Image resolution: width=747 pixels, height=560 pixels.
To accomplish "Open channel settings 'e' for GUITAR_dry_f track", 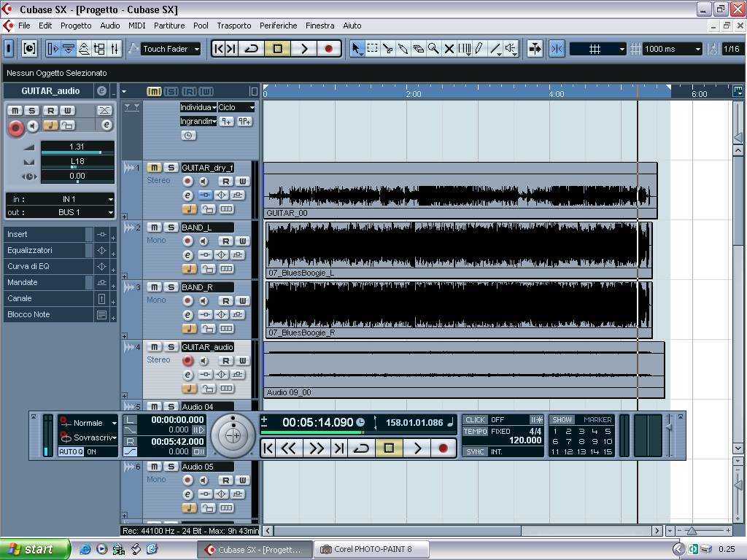I will pos(187,195).
